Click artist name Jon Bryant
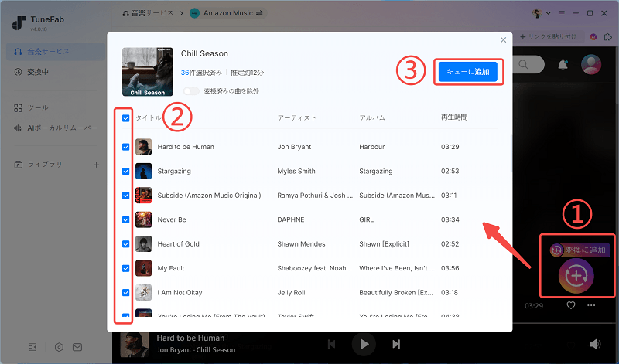The image size is (619, 364). coord(294,147)
